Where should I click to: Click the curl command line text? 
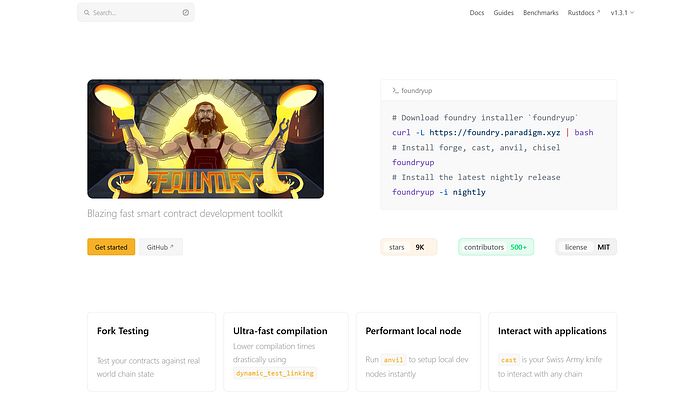point(493,133)
